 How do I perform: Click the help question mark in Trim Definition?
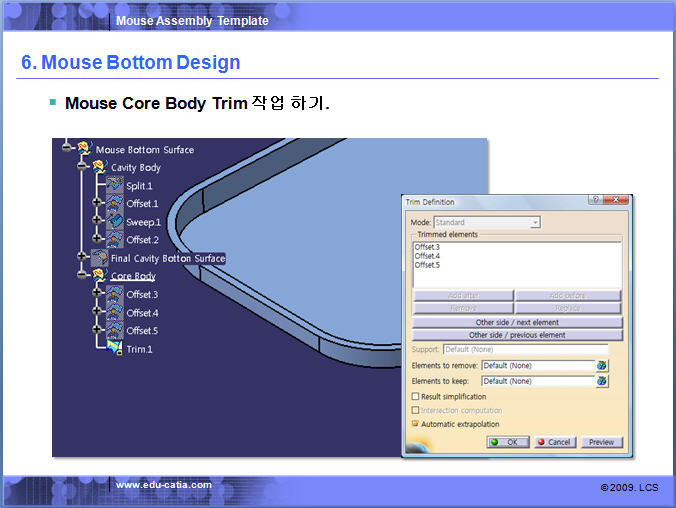[x=595, y=201]
